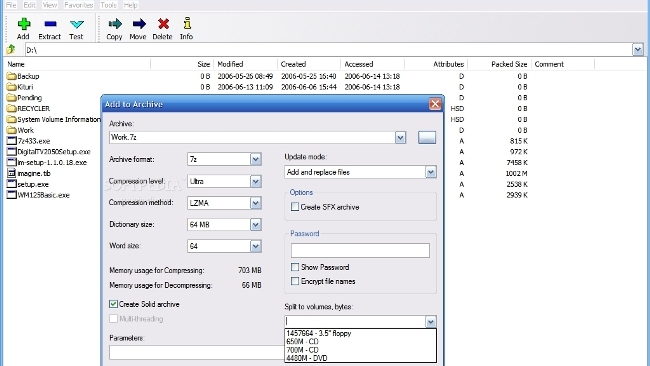Select the Backup folder icon
This screenshot has width=650, height=366.
point(12,76)
